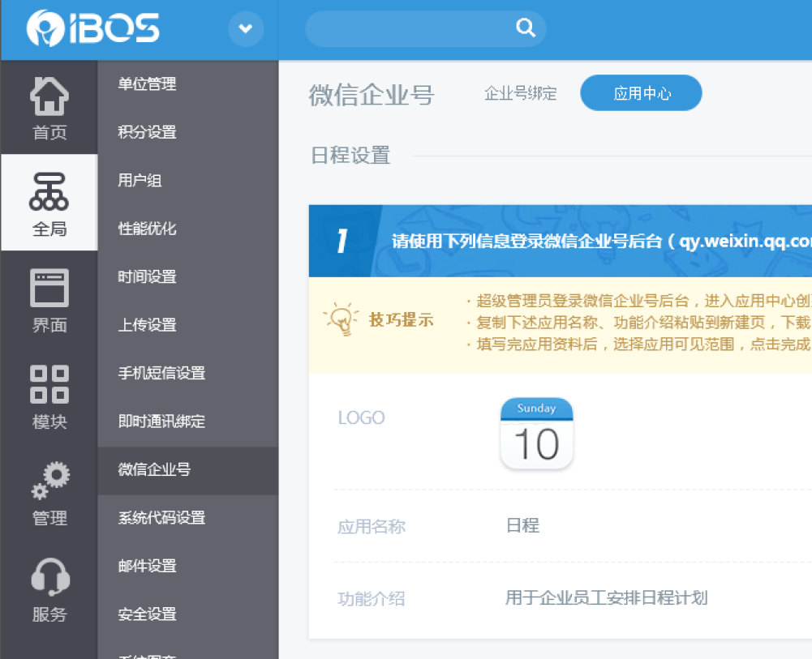Expand the dropdown arrow beside IBOS logo
The image size is (812, 659).
[x=246, y=30]
